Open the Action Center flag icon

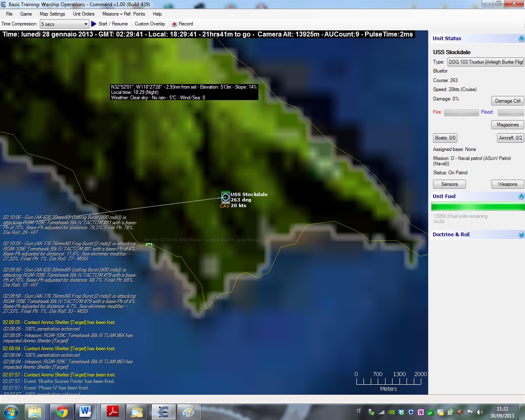click(470, 412)
